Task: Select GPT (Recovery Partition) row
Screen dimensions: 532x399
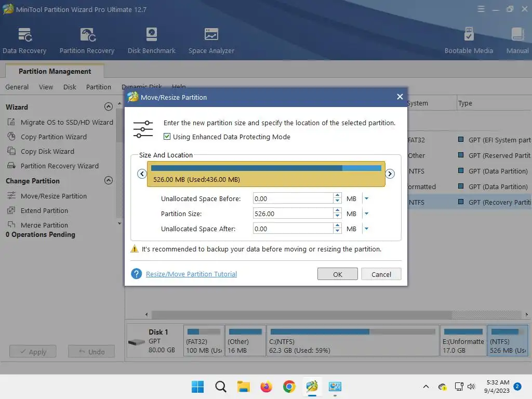Action: (x=470, y=202)
